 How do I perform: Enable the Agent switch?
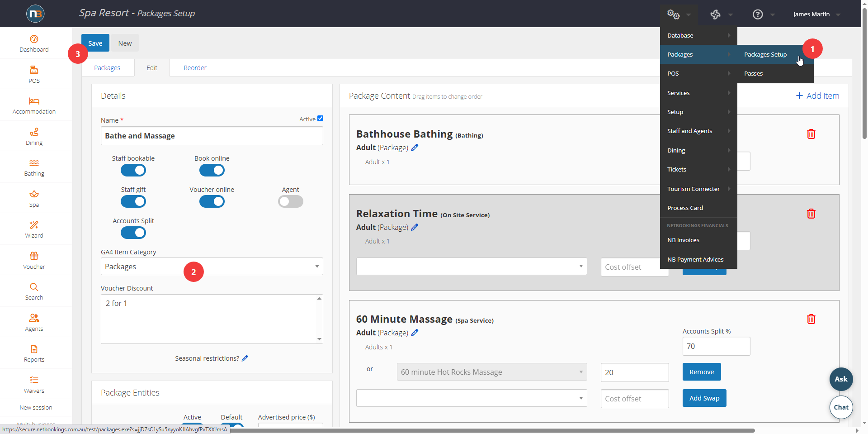tap(291, 202)
